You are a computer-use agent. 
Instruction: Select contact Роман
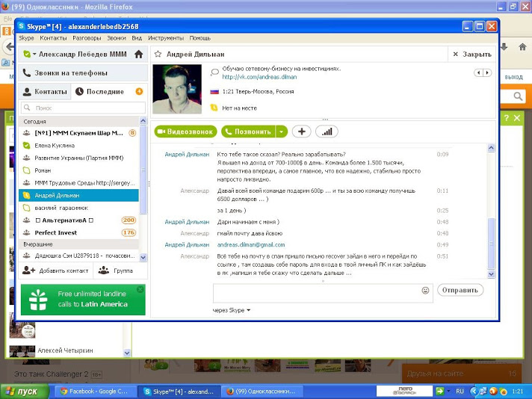point(78,170)
